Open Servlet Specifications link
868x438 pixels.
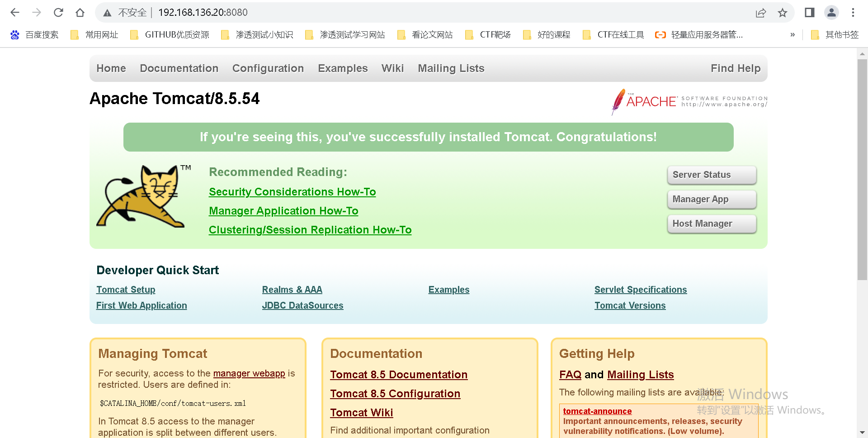click(641, 290)
